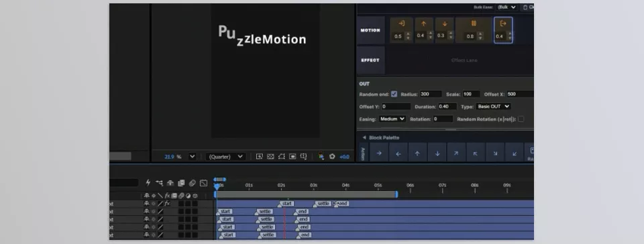The image size is (644, 244).
Task: Select the up-arrow motion block
Action: 423,30
